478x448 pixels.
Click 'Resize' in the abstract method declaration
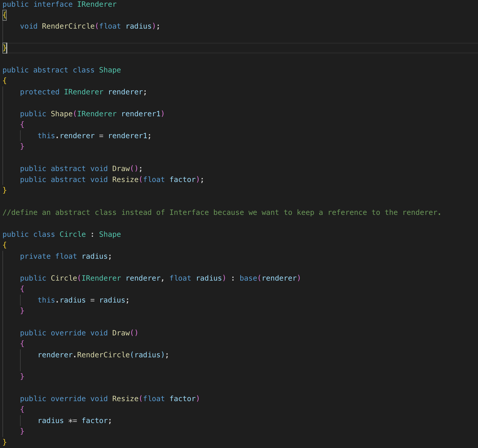pos(125,180)
